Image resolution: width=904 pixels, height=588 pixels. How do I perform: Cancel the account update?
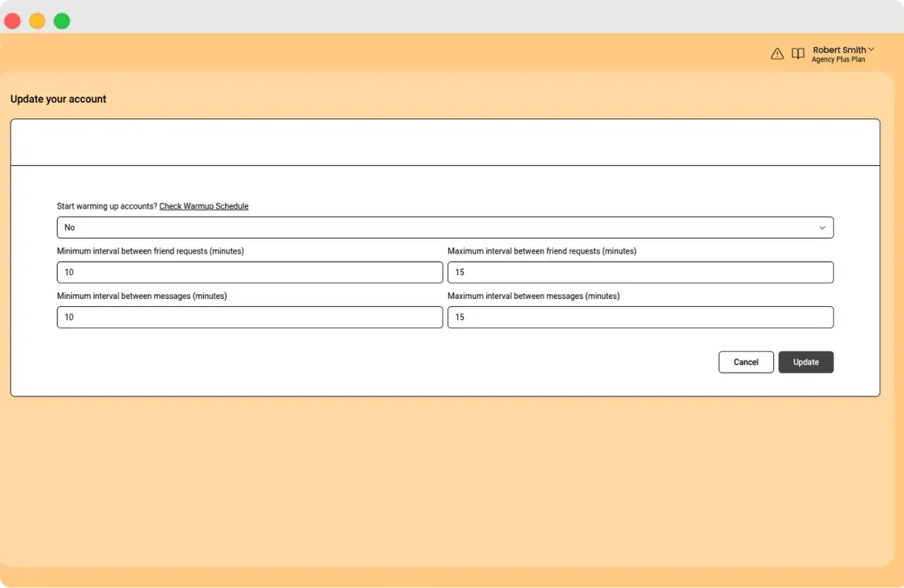[x=746, y=362]
